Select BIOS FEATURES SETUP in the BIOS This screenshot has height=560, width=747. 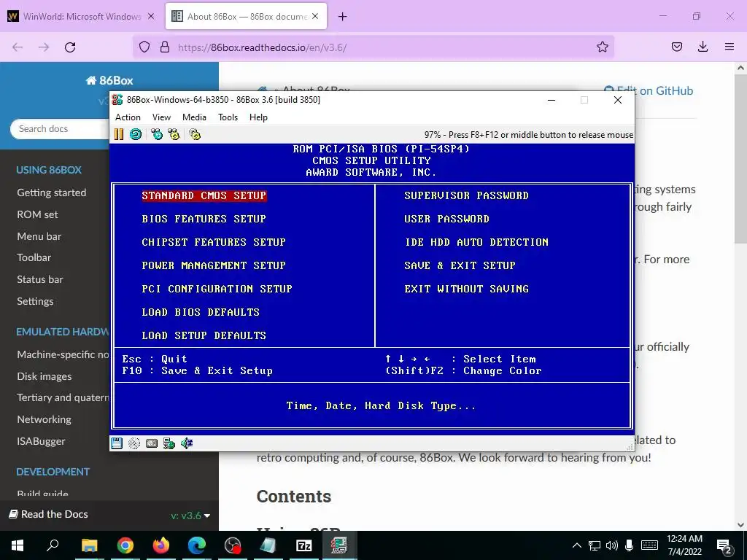tap(204, 219)
